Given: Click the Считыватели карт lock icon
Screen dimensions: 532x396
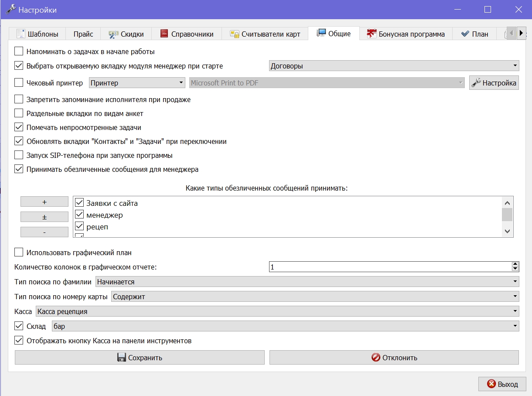Looking at the screenshot, I should coord(235,34).
